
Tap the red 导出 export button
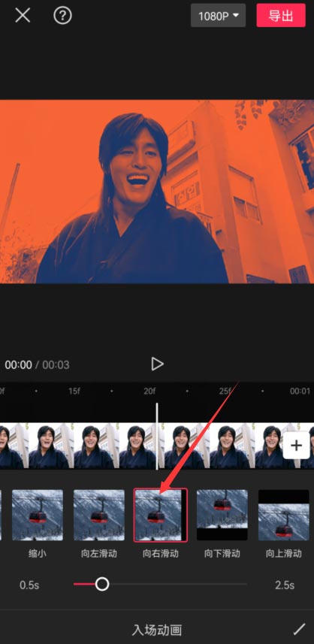pos(281,16)
